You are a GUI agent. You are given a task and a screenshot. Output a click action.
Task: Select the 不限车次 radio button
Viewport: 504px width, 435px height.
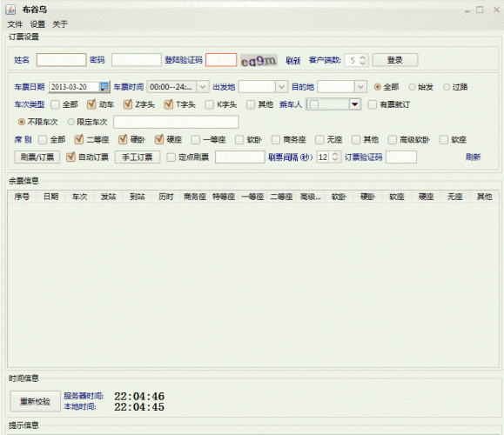[22, 122]
